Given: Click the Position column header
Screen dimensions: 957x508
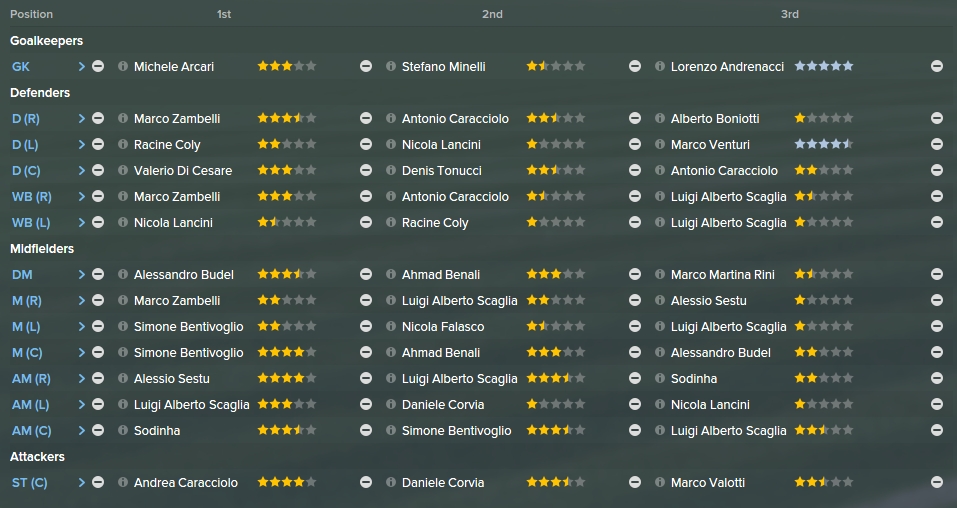Looking at the screenshot, I should coord(32,14).
